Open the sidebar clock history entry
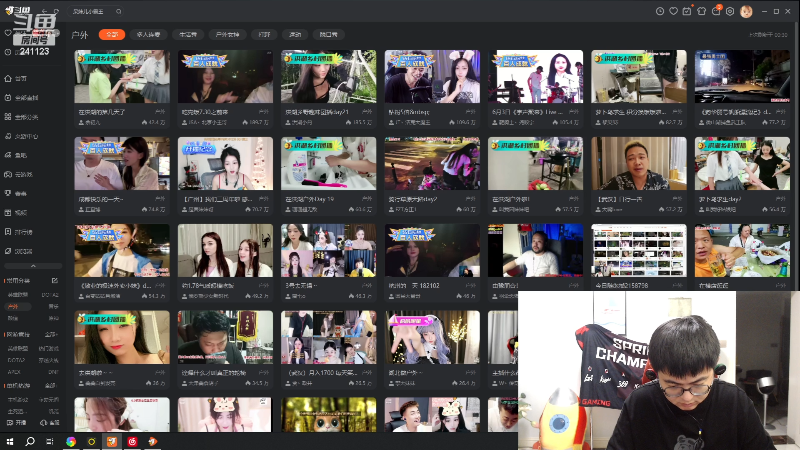 [8, 52]
